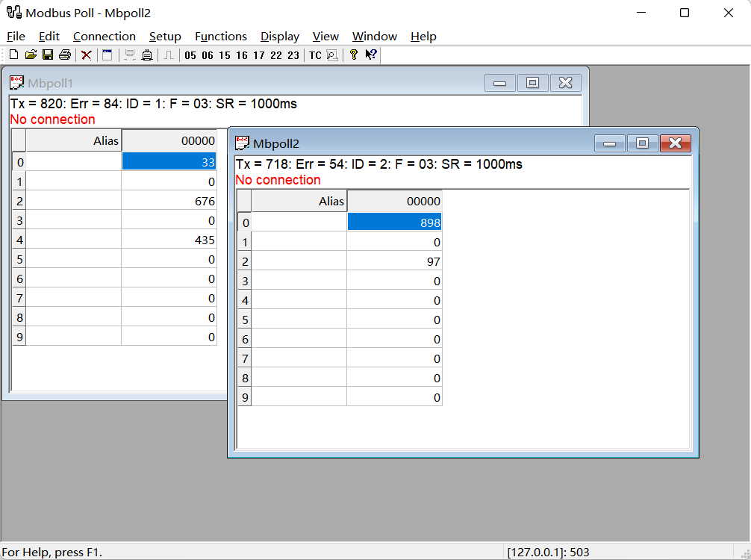Viewport: 751px width, 560px height.
Task: Maximize the Mbpoll1 child window
Action: pyautogui.click(x=532, y=82)
